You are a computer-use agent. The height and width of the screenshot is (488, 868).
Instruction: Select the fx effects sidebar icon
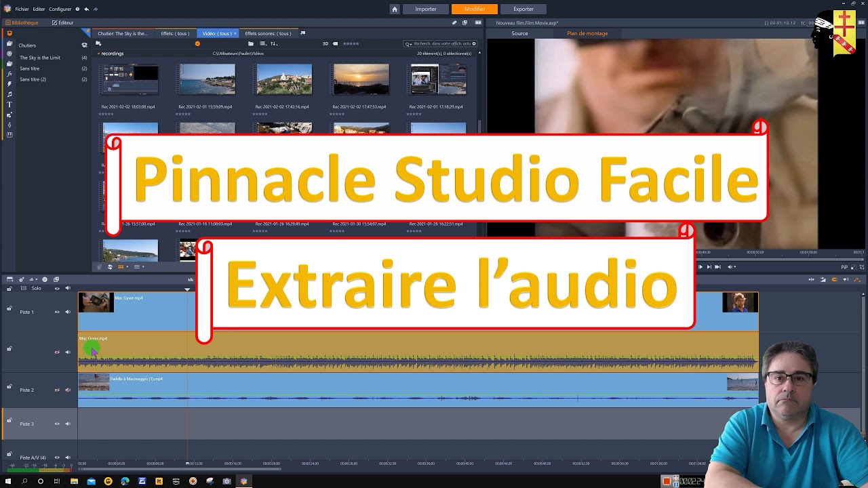(x=9, y=73)
